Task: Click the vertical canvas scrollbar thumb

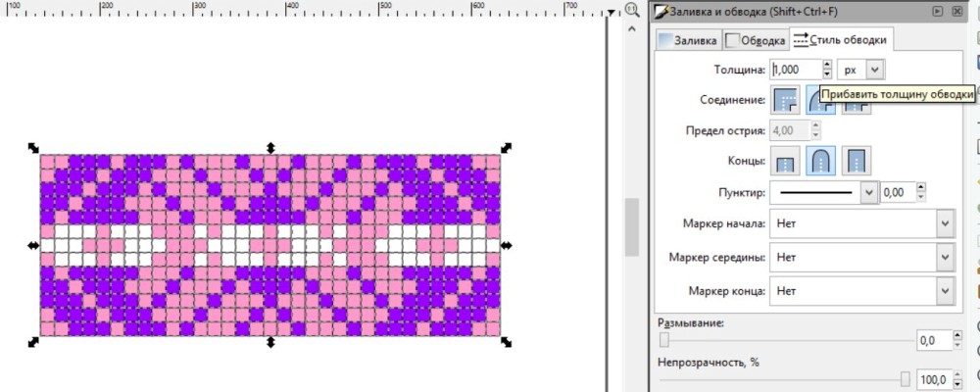Action: point(632,227)
